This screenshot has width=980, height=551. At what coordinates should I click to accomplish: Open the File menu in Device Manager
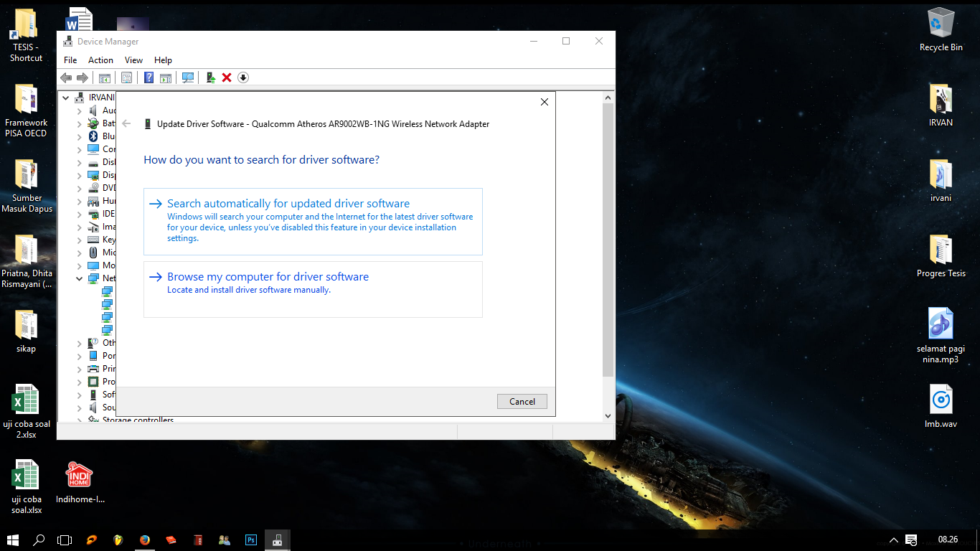tap(70, 60)
